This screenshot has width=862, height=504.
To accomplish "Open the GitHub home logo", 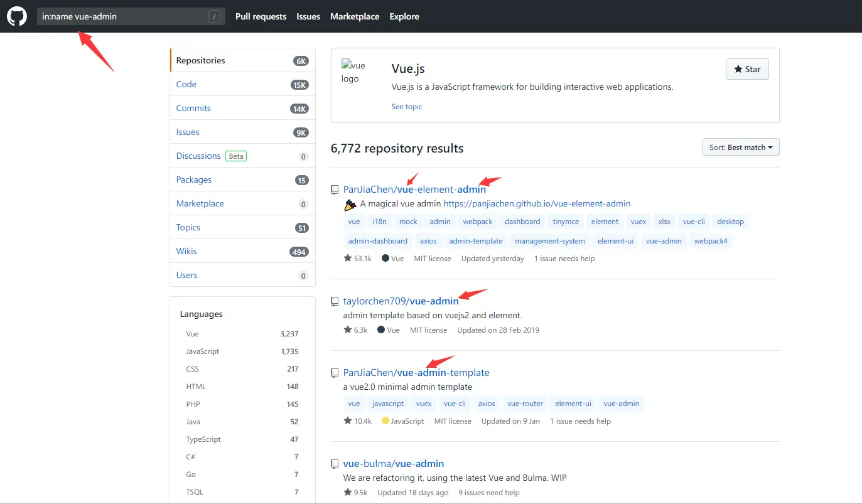I will pos(17,16).
